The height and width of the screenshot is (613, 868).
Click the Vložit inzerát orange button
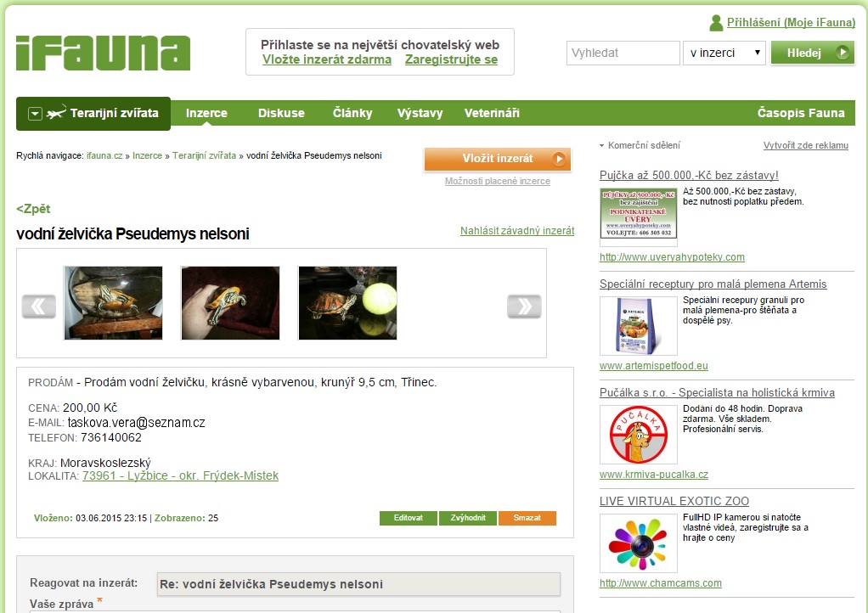point(497,159)
